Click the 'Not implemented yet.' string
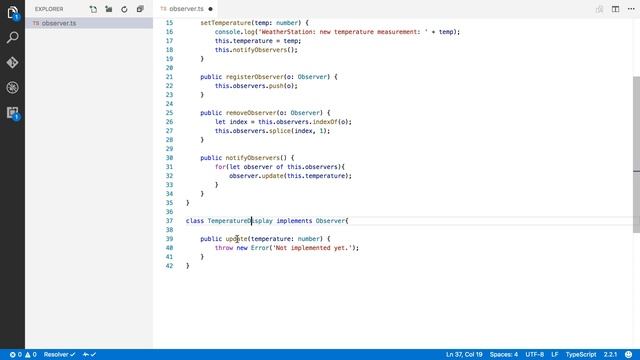Image resolution: width=640 pixels, height=360 pixels. pyautogui.click(x=313, y=248)
